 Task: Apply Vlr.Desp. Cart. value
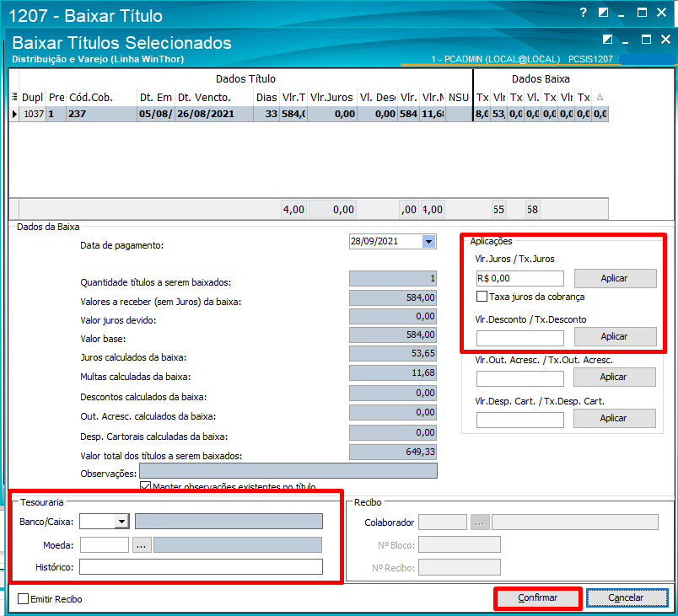pos(614,418)
